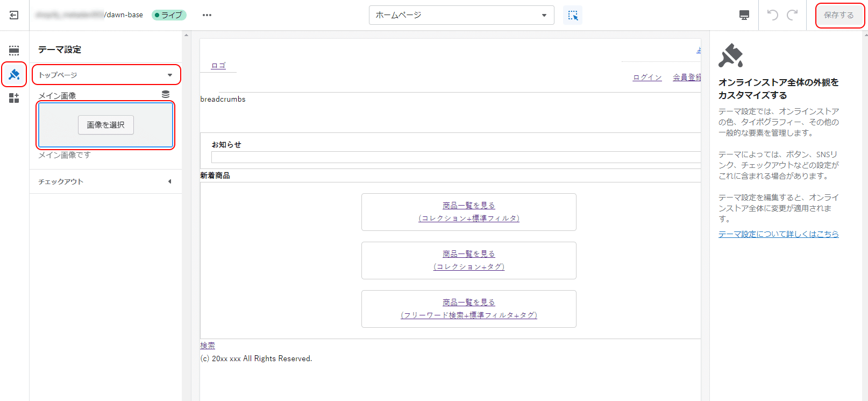This screenshot has height=401, width=868.
Task: Click the undo arrow icon
Action: (x=773, y=15)
